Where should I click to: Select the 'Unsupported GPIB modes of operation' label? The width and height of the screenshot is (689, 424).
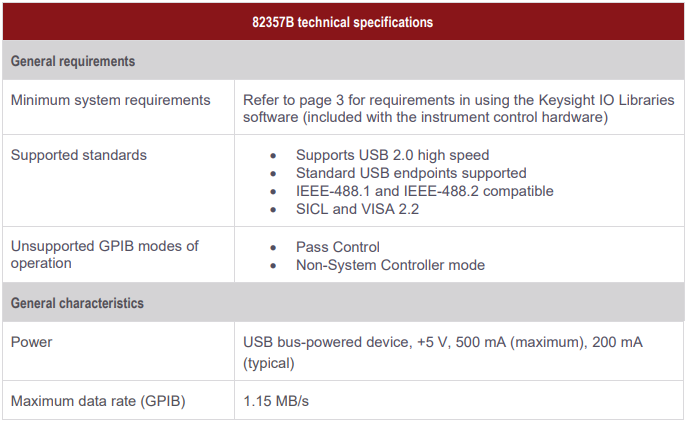pos(105,254)
